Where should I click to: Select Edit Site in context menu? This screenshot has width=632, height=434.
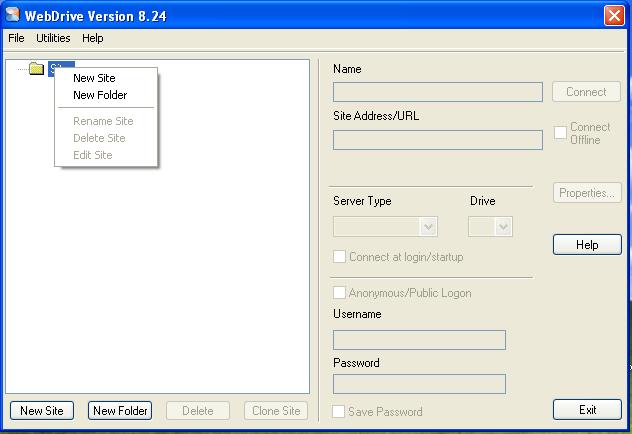pos(93,155)
